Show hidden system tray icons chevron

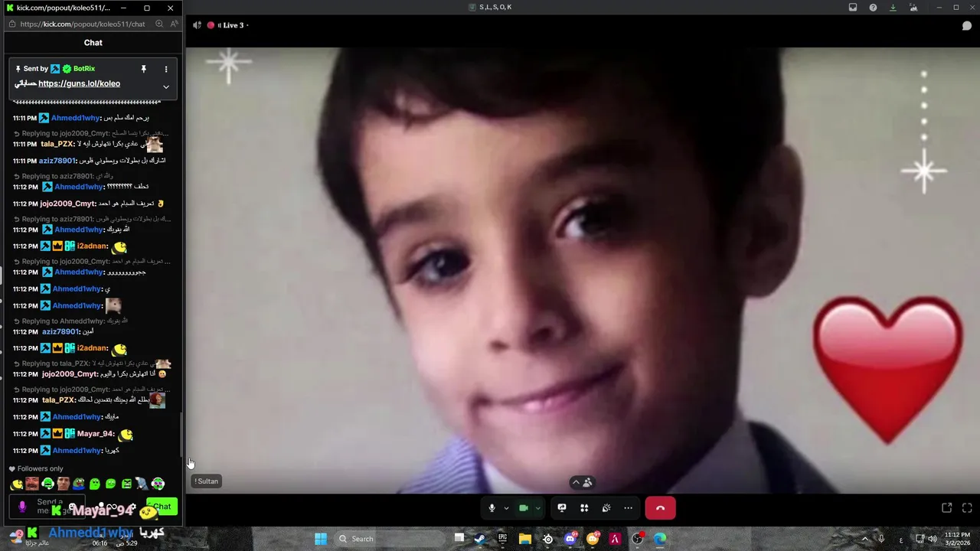[x=865, y=539]
